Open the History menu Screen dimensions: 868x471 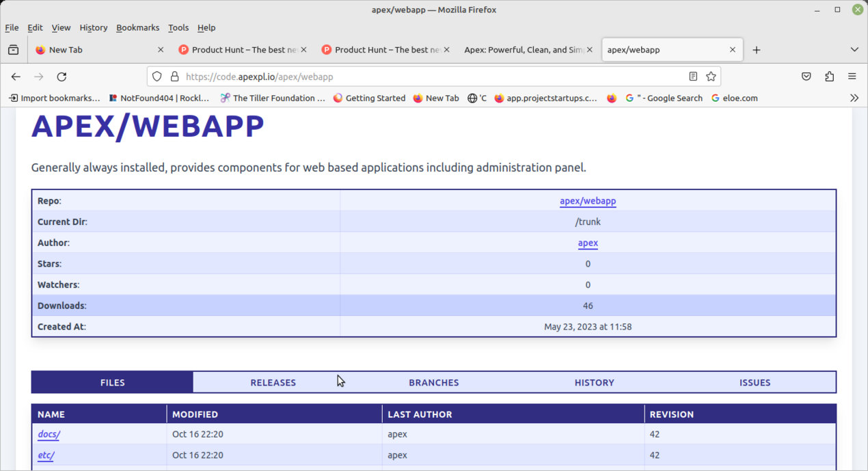point(94,27)
